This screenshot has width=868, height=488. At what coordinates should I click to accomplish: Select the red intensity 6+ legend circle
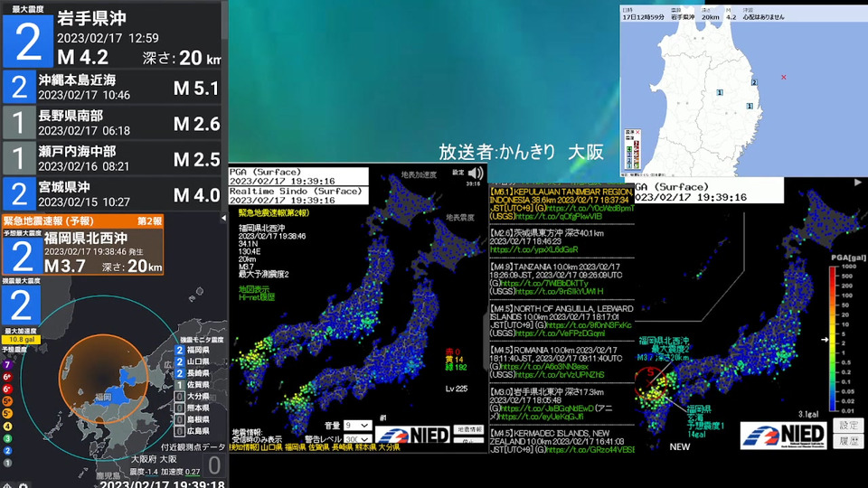click(x=8, y=378)
